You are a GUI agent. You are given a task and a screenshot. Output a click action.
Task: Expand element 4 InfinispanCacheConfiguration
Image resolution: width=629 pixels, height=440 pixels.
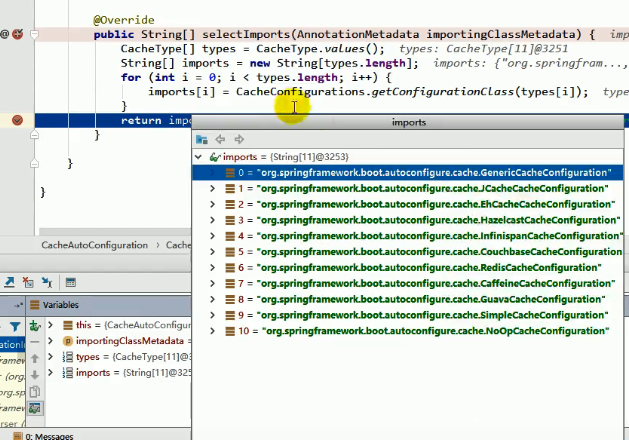tap(213, 236)
